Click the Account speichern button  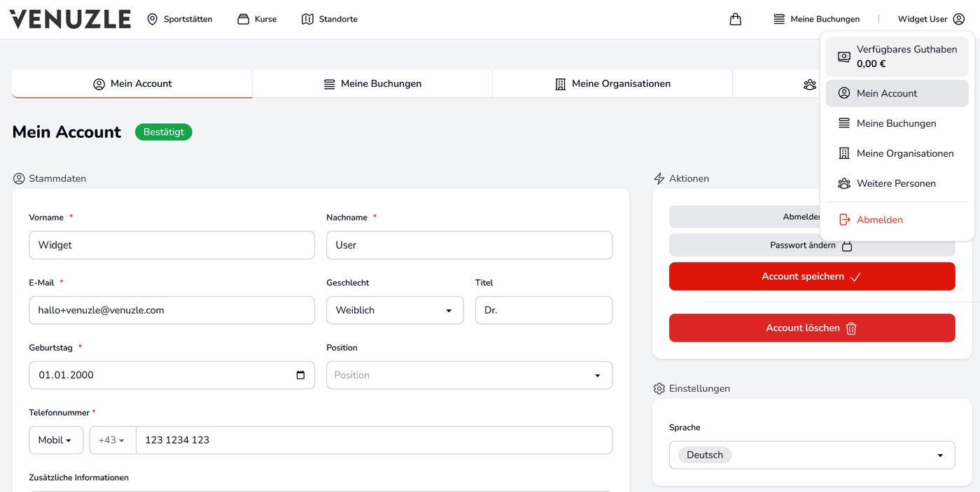(x=812, y=276)
